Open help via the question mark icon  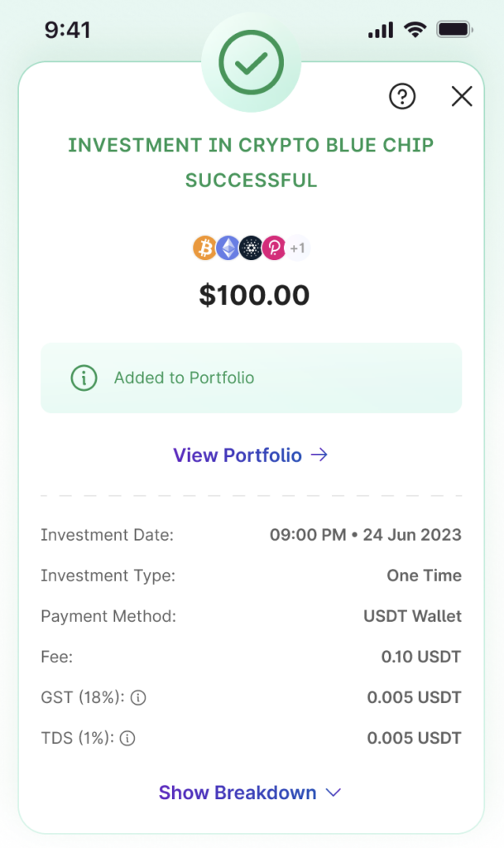(x=401, y=97)
